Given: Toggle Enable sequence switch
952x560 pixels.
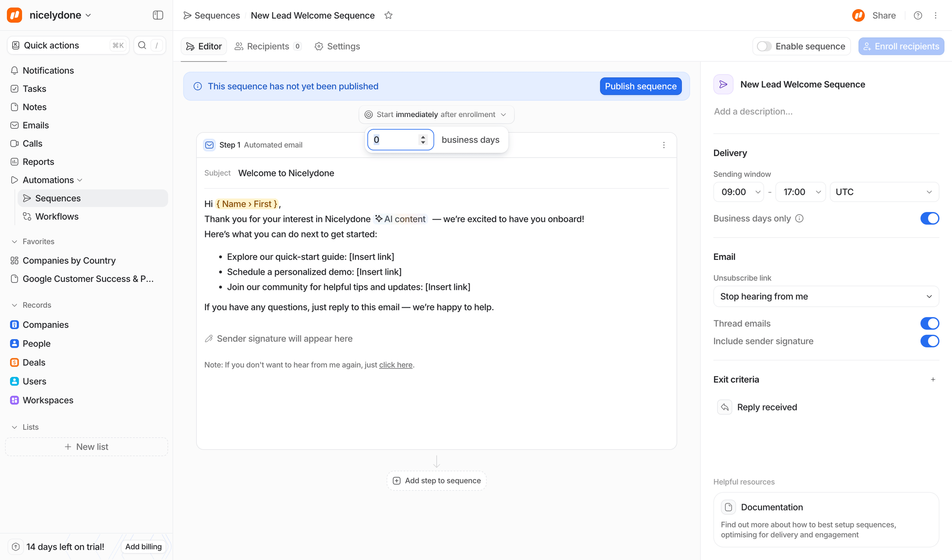Looking at the screenshot, I should (764, 46).
